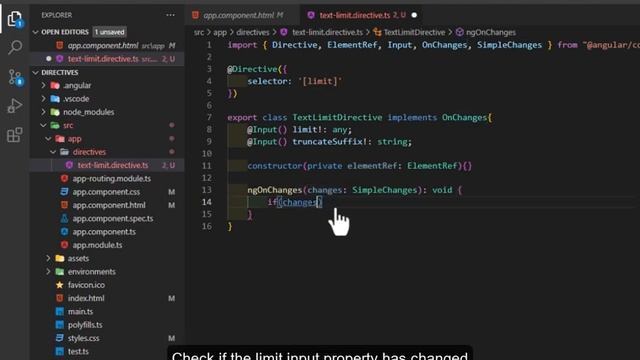This screenshot has width=640, height=360.
Task: Open Explorer more actions ellipsis menu
Action: (170, 15)
